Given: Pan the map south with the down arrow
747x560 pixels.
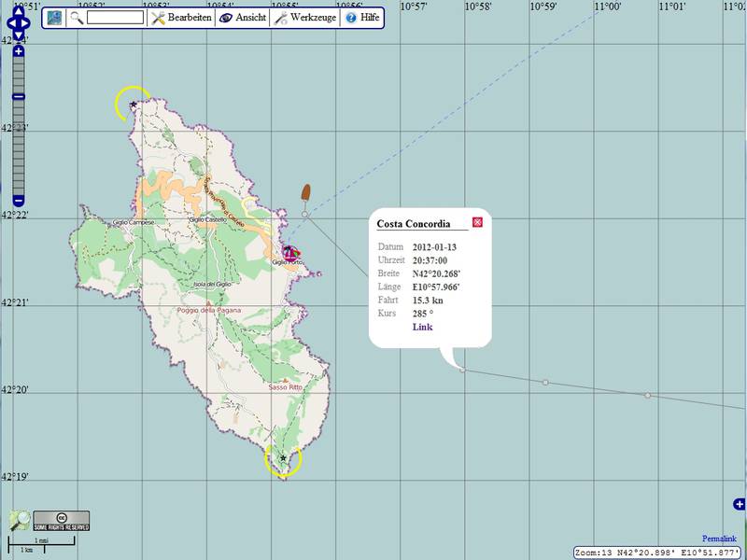Looking at the screenshot, I should click(x=18, y=35).
